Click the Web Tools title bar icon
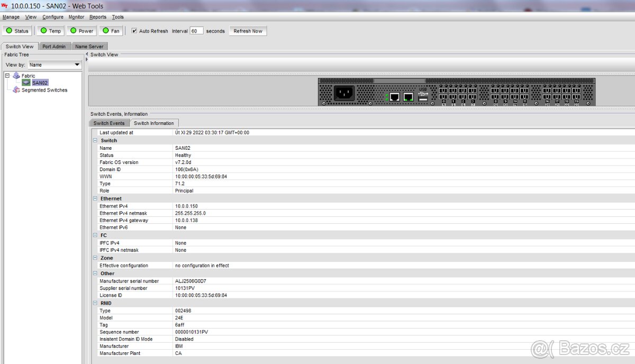 tap(5, 5)
